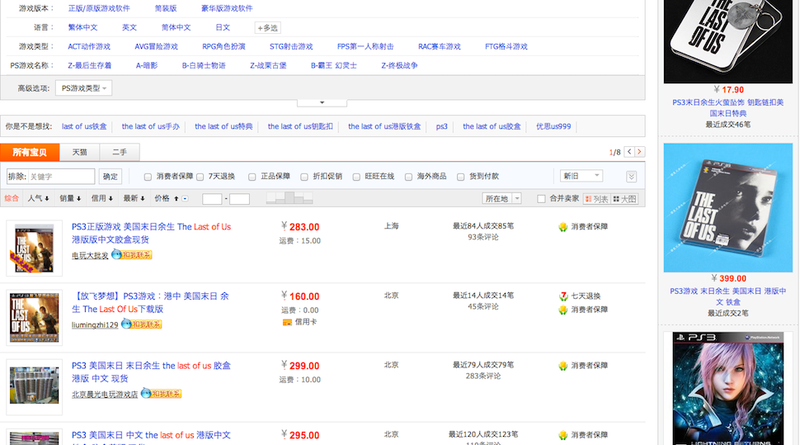Image resolution: width=800 pixels, height=445 pixels.
Task: Click 信用卡 credit card icon
Action: tap(287, 322)
